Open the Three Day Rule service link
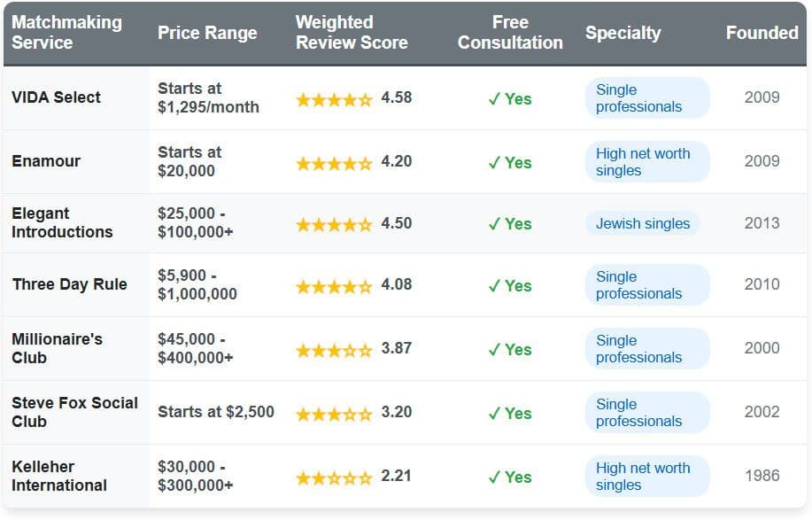 (70, 284)
